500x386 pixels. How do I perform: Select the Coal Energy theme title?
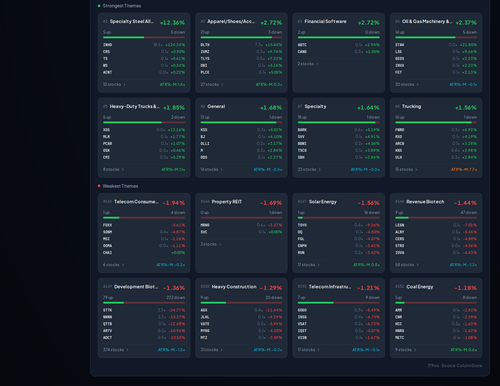point(420,287)
